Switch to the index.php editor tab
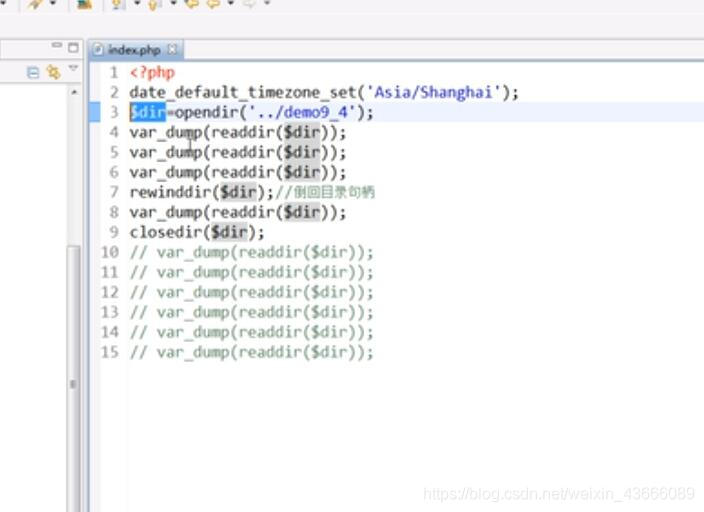This screenshot has width=704, height=512. pyautogui.click(x=134, y=50)
